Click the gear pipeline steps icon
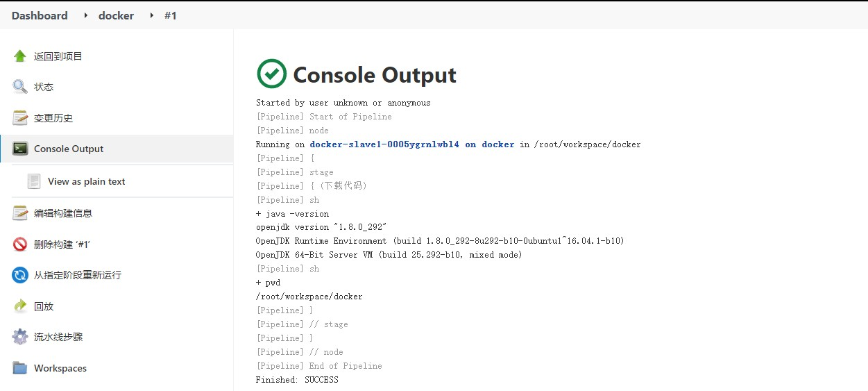The width and height of the screenshot is (868, 391). coord(20,337)
